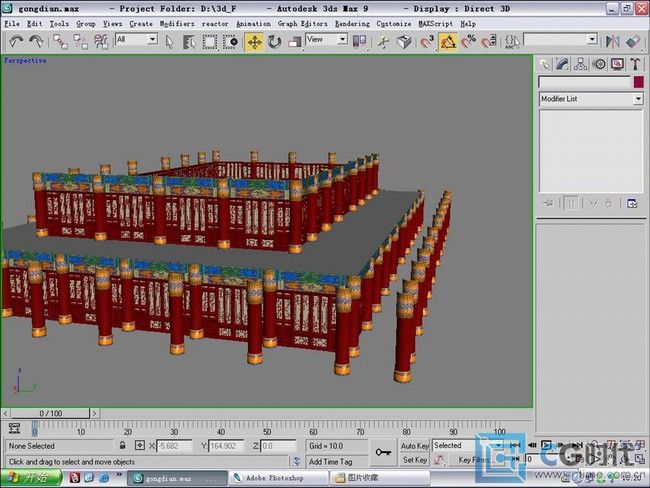Screen dimensions: 650x488
Task: Open the Motion command panel tab
Action: click(x=599, y=64)
